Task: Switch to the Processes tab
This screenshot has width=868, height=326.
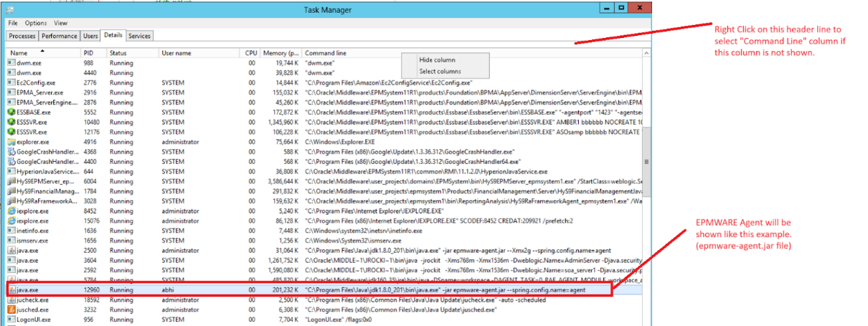Action: (22, 36)
